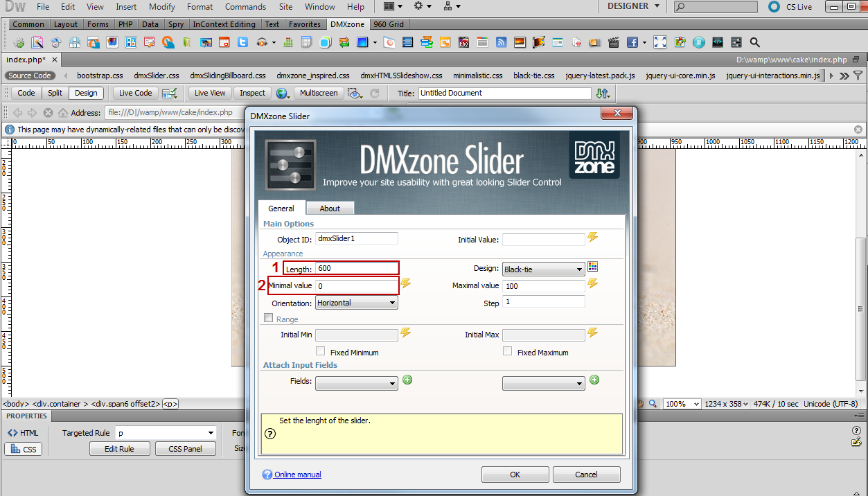Viewport: 868px width, 496px height.
Task: Open the first Fields dropdown
Action: click(x=357, y=383)
